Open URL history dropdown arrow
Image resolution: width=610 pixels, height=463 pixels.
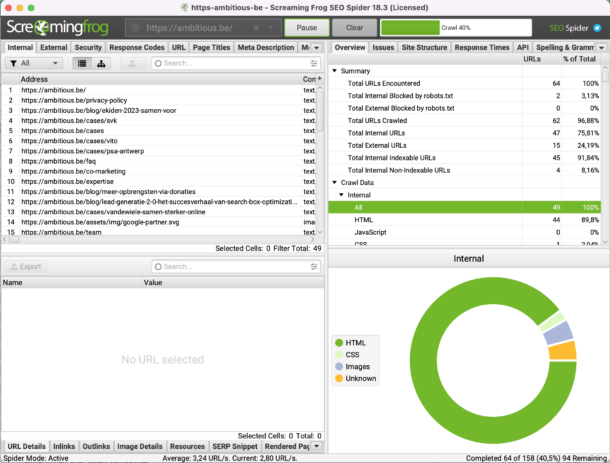point(270,28)
